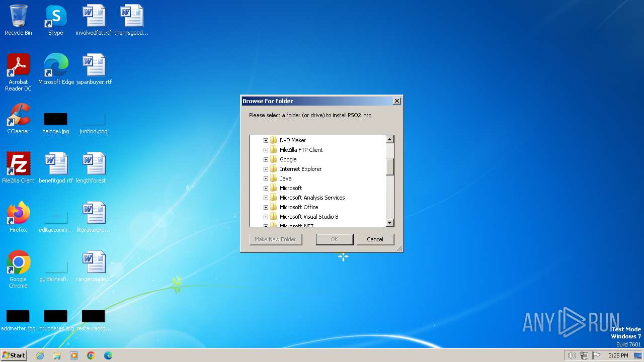Click the Action Center flag icon
Viewport: 644px width, 362px height.
[x=596, y=355]
